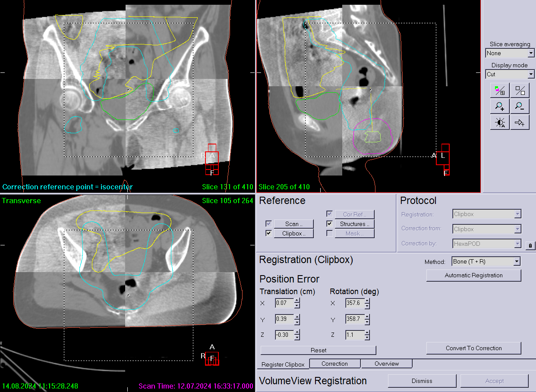536x392 pixels.
Task: Toggle the Clipbox checkbox
Action: point(269,233)
